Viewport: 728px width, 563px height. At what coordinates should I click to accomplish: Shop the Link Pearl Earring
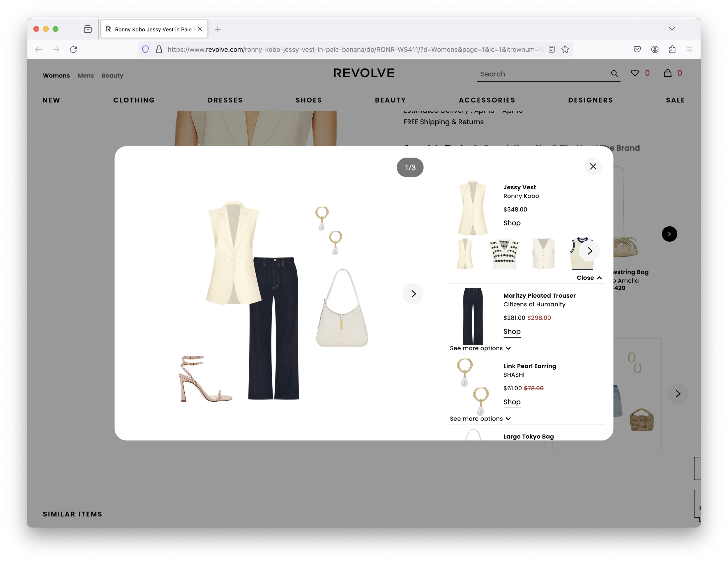pyautogui.click(x=512, y=402)
